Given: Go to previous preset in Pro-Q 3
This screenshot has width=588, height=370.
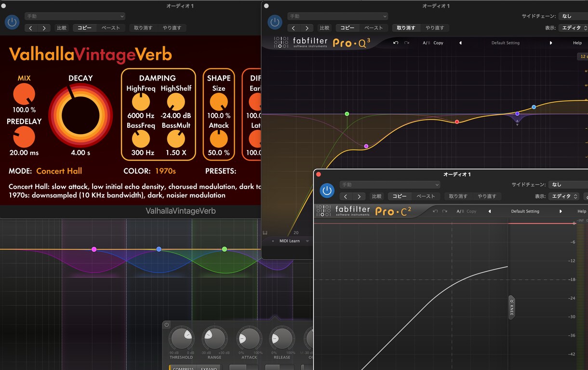Looking at the screenshot, I should tap(460, 43).
